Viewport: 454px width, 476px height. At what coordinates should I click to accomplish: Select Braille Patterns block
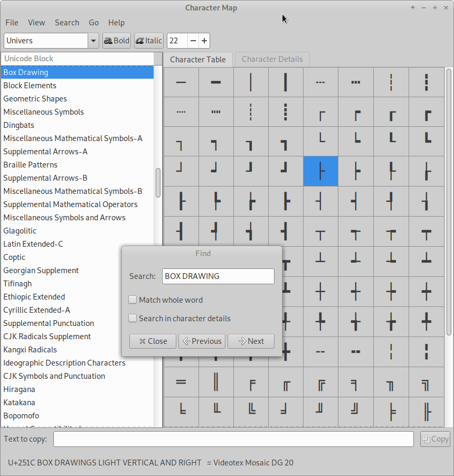[78, 165]
